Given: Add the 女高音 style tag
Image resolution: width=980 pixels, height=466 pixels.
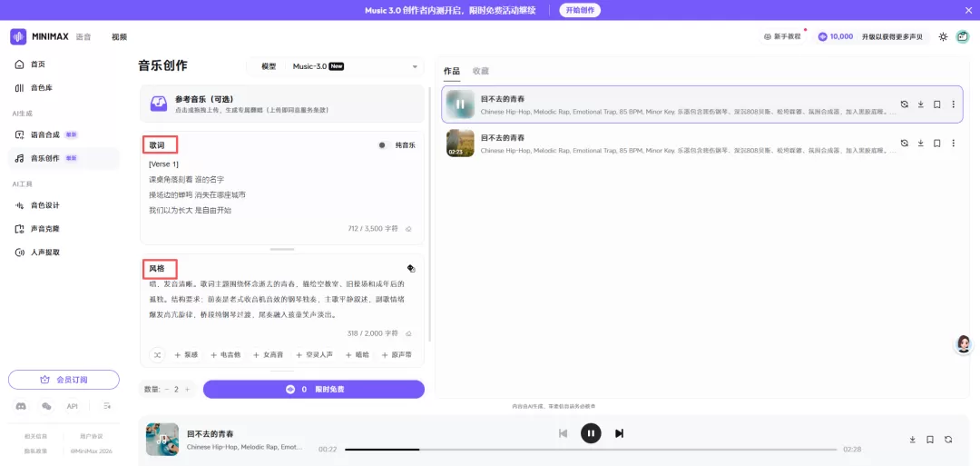Looking at the screenshot, I should coord(268,354).
